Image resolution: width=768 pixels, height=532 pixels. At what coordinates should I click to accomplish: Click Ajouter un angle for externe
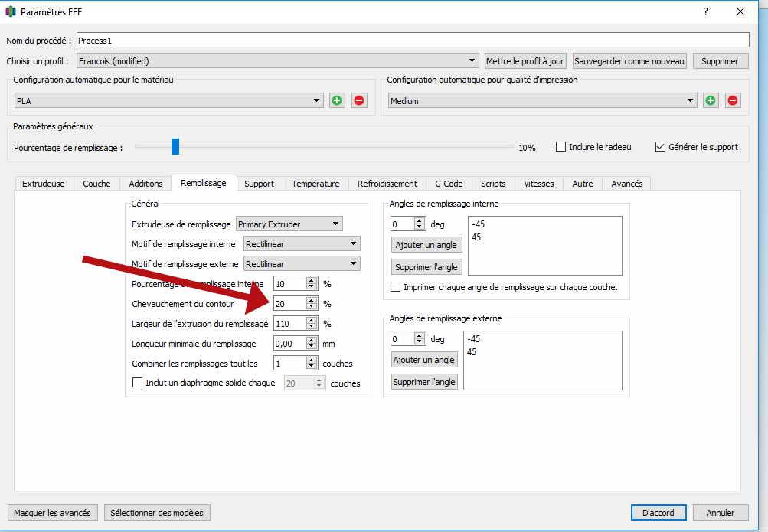(x=424, y=360)
